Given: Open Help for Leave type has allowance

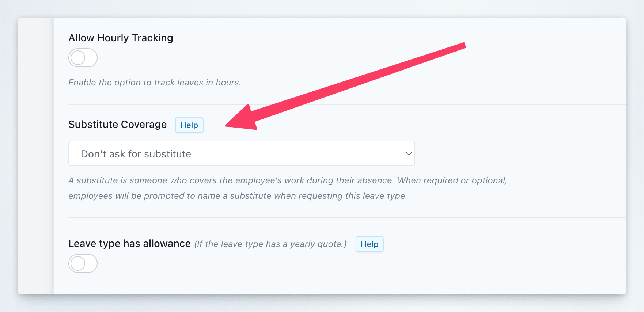Looking at the screenshot, I should [369, 244].
